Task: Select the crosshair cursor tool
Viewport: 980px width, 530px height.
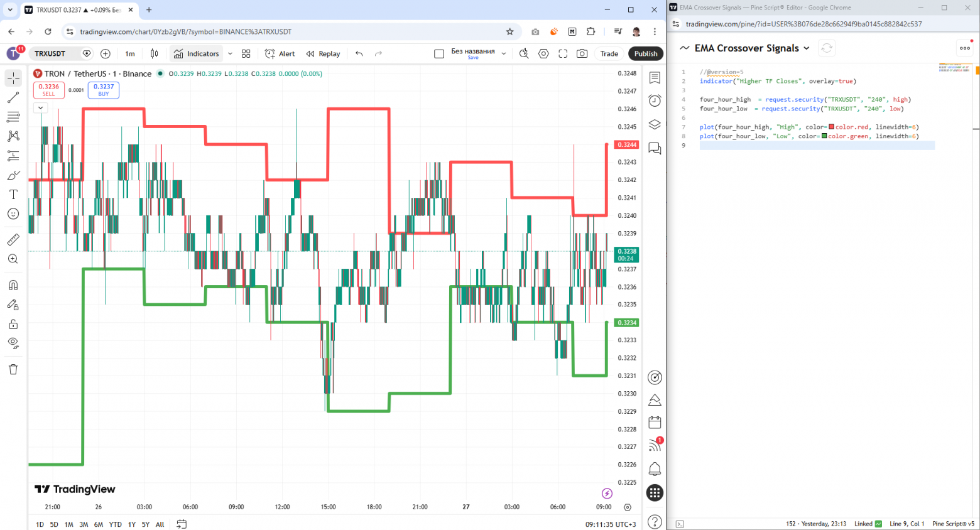Action: click(x=13, y=78)
